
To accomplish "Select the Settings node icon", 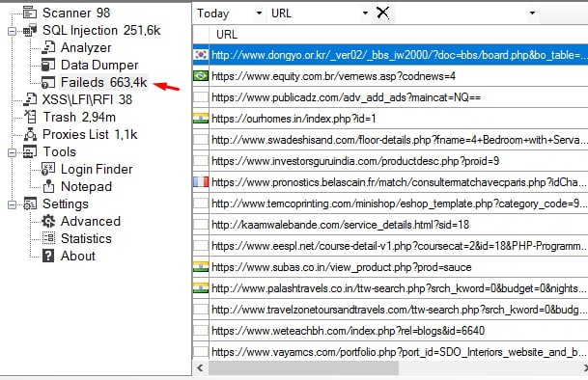I will point(30,204).
